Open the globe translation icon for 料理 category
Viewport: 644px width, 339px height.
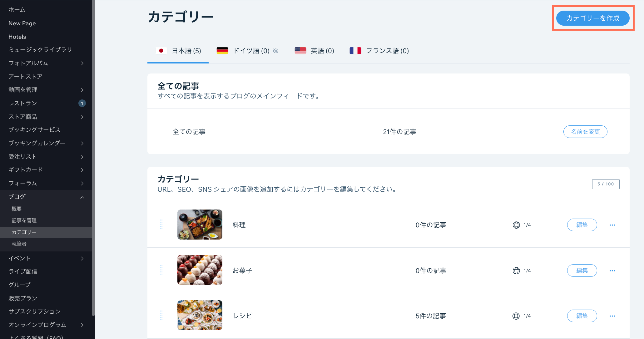tap(516, 225)
